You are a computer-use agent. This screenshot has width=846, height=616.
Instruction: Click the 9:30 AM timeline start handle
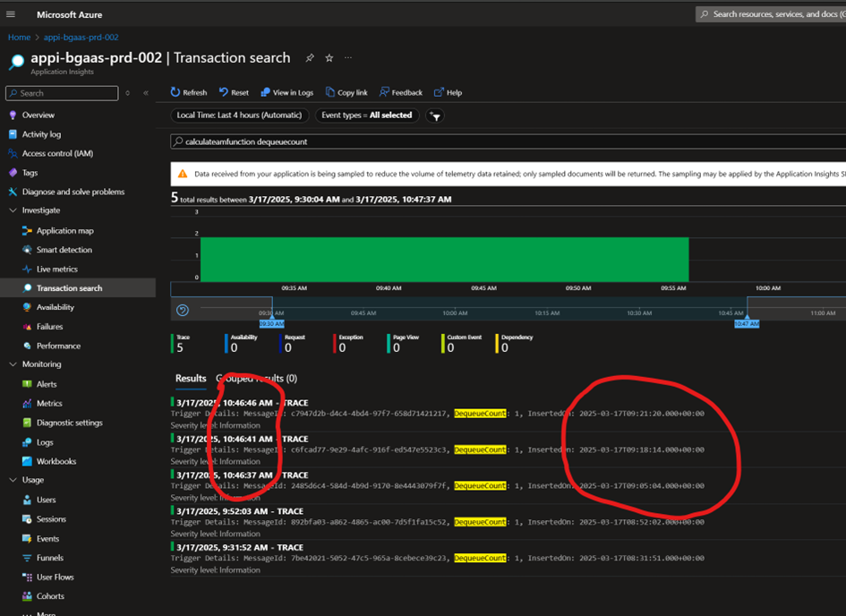pyautogui.click(x=271, y=323)
